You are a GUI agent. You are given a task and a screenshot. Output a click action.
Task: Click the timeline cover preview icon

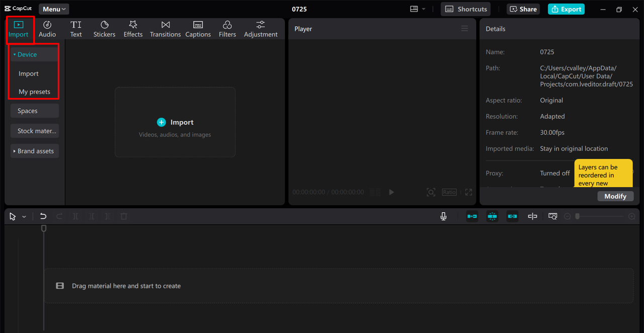click(552, 216)
